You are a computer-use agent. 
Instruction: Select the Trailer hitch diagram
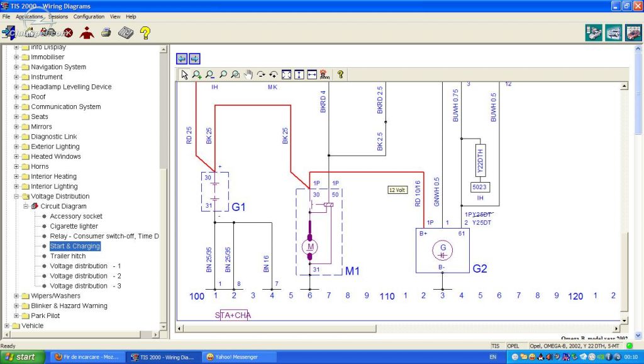(x=68, y=256)
